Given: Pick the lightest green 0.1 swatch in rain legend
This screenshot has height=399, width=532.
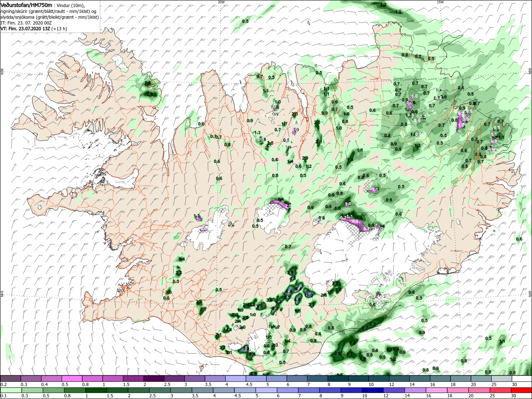Looking at the screenshot, I should [x=11, y=390].
